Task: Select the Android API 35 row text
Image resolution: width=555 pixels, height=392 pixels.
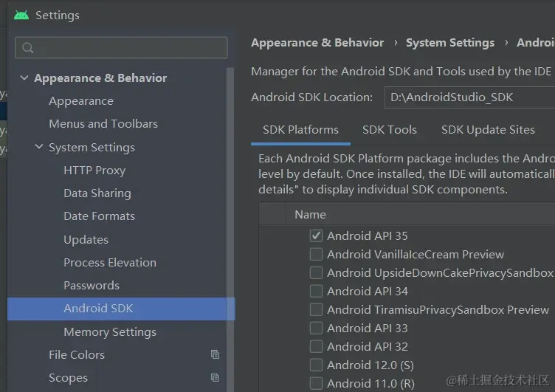Action: coord(368,235)
